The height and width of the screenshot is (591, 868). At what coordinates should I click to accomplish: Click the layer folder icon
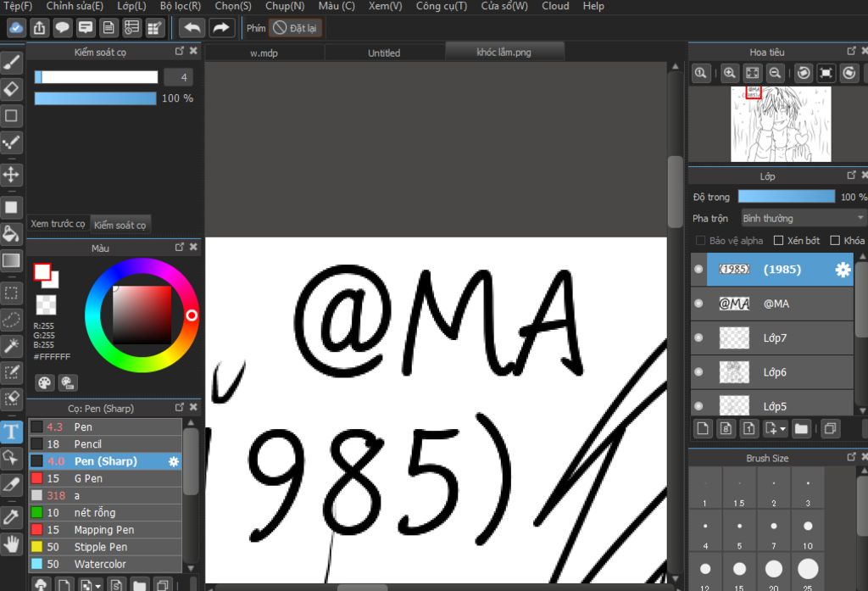[801, 429]
